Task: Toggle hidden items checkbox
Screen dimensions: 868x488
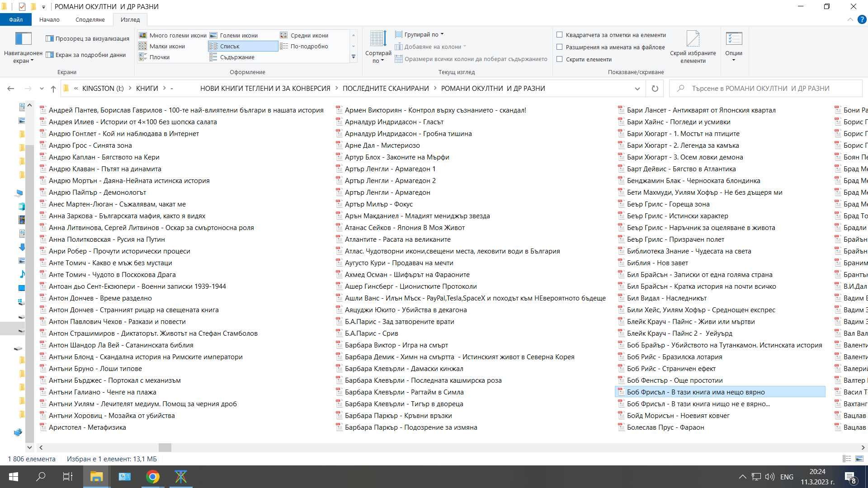Action: point(560,59)
